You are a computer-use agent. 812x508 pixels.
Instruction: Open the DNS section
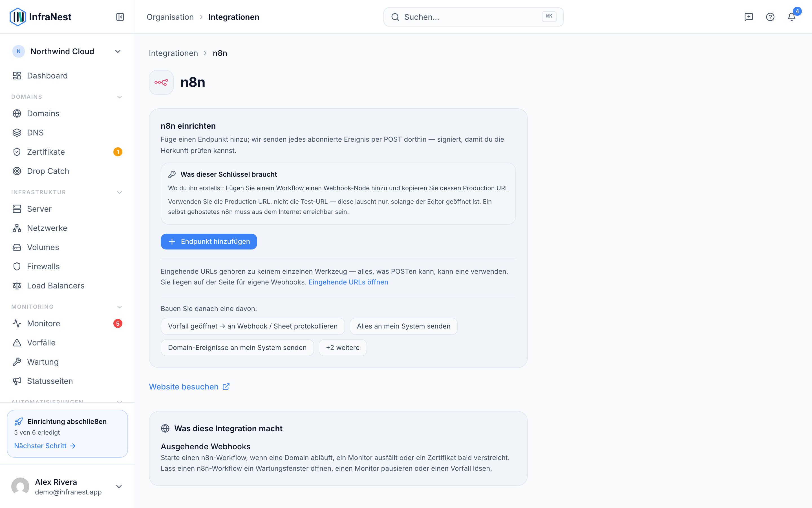pyautogui.click(x=67, y=133)
